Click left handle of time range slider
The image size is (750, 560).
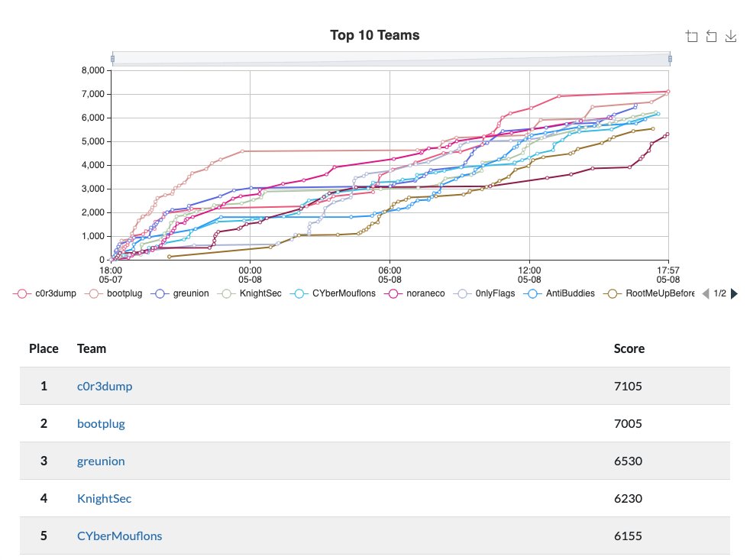112,59
